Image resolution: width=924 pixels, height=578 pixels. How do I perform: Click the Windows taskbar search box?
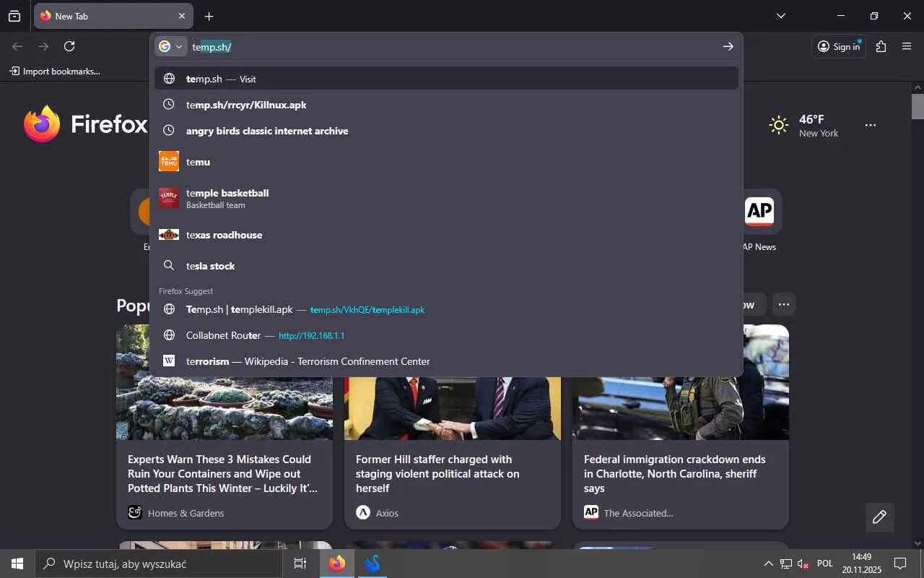pyautogui.click(x=158, y=564)
